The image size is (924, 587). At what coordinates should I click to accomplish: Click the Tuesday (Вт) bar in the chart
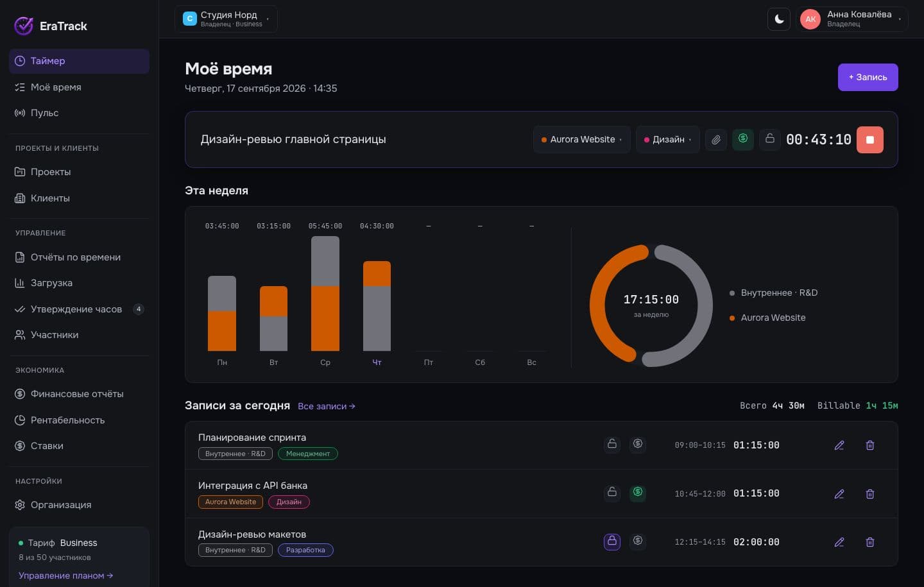pos(273,318)
